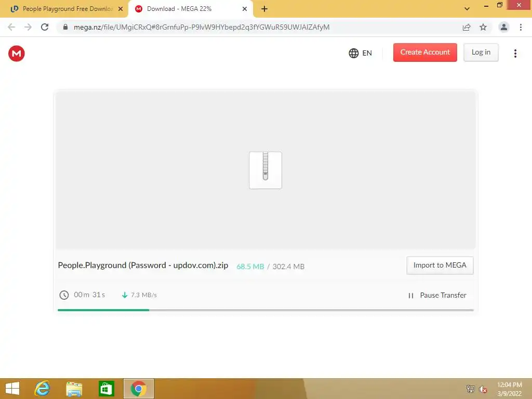Viewport: 532px width, 399px height.
Task: Expand the tab search chevron
Action: 467,9
